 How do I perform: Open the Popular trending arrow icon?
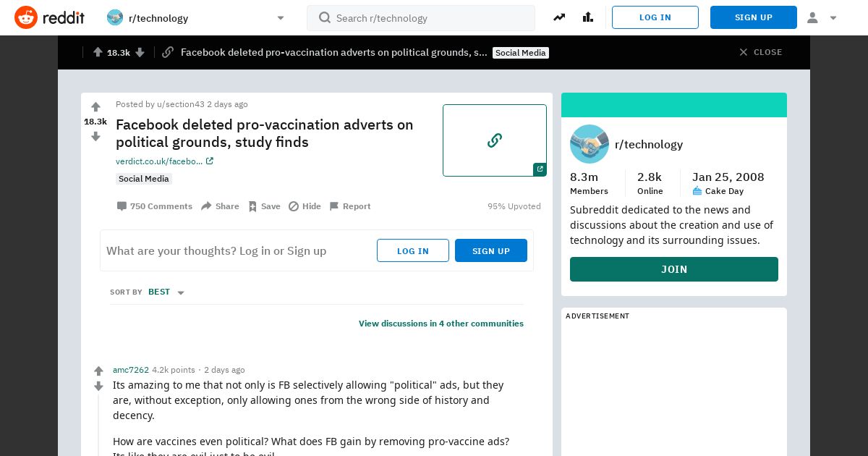(559, 17)
